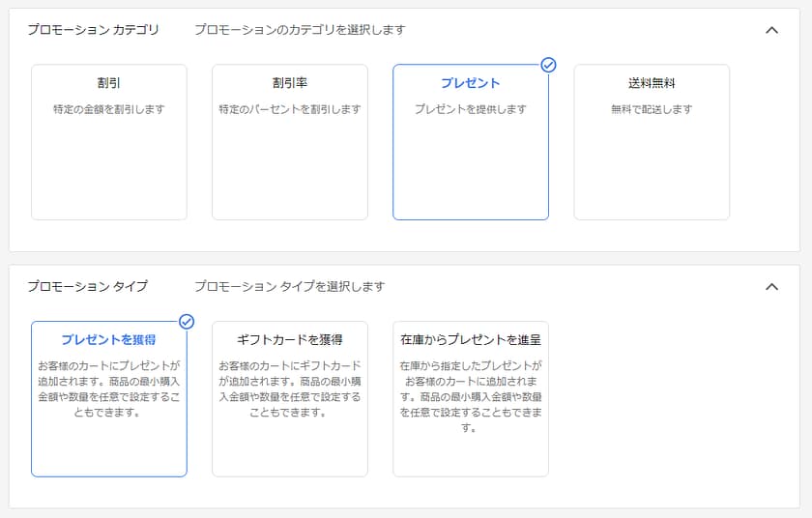Click the gift card type description text

tap(289, 389)
